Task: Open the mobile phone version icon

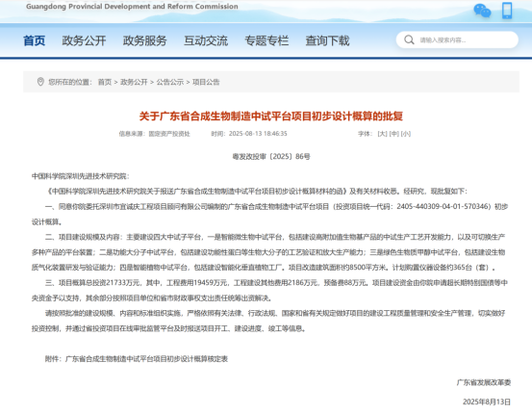Action: point(507,11)
